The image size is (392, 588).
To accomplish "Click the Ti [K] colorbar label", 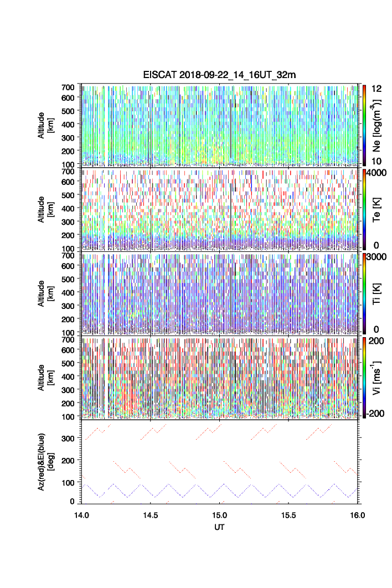I will click(x=378, y=293).
